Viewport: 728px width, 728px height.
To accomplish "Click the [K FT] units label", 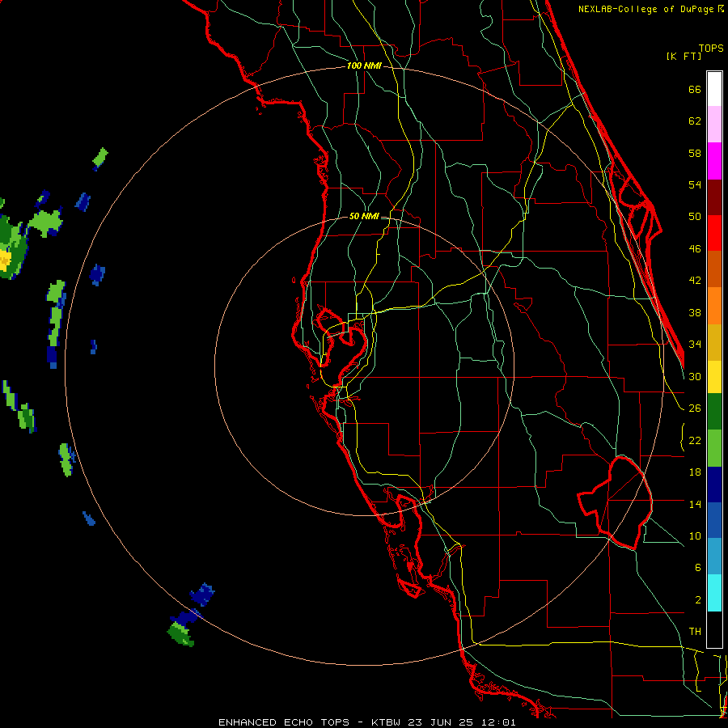I will [684, 56].
